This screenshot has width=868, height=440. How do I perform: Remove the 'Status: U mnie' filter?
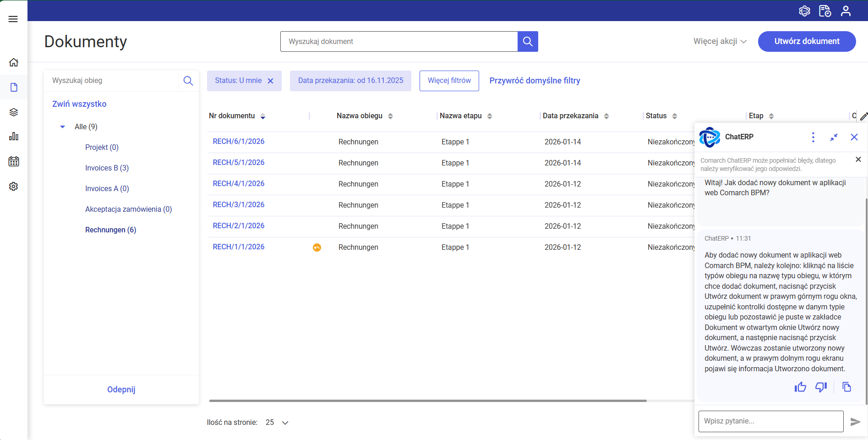coord(271,81)
